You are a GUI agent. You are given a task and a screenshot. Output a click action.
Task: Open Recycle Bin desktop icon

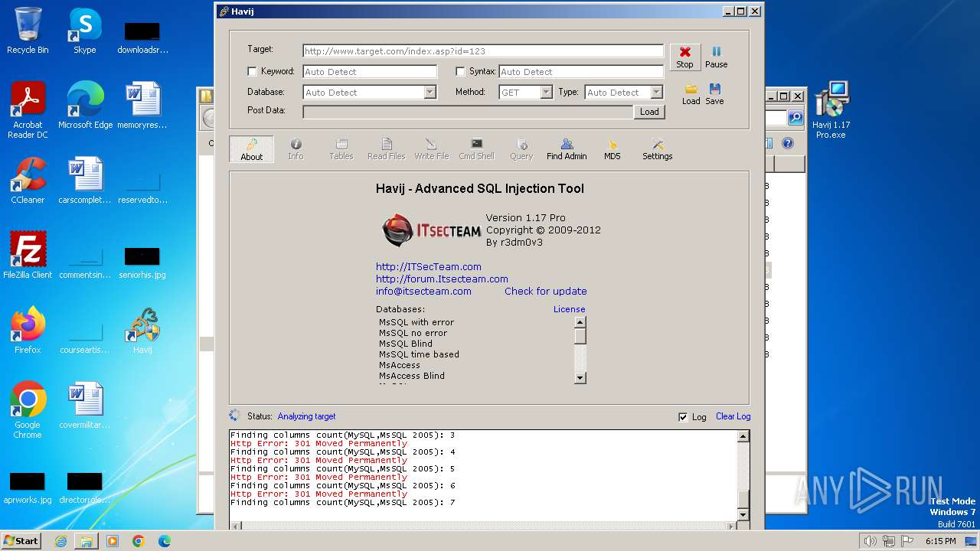click(28, 31)
